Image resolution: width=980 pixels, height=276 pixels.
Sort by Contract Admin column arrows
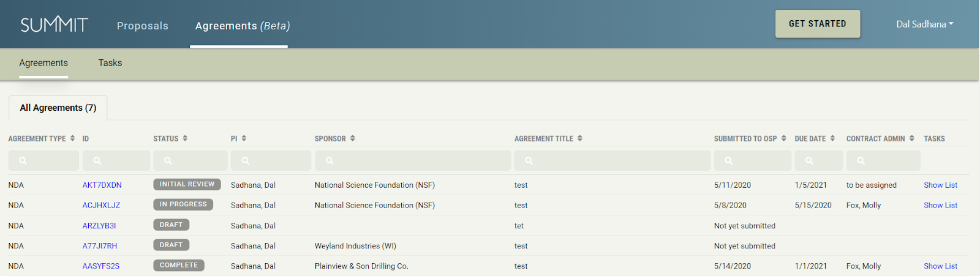[911, 138]
